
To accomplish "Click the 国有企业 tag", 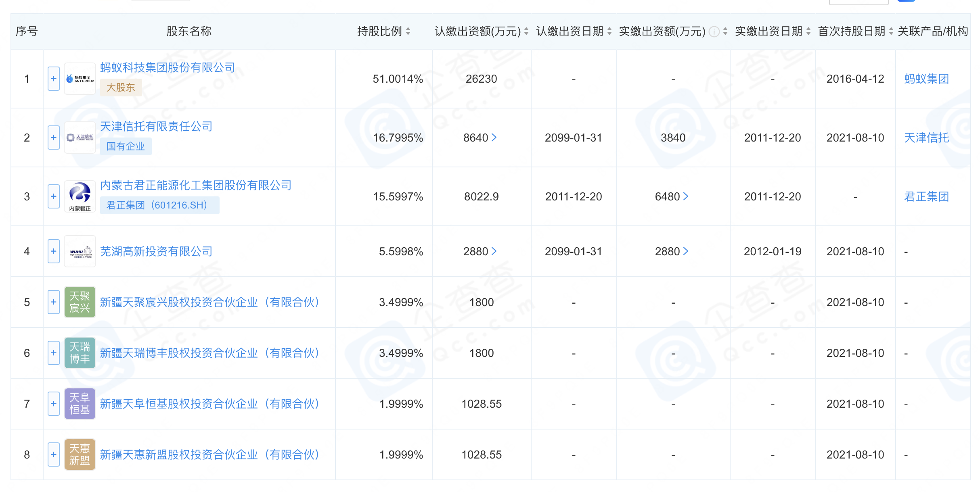I will click(x=126, y=146).
